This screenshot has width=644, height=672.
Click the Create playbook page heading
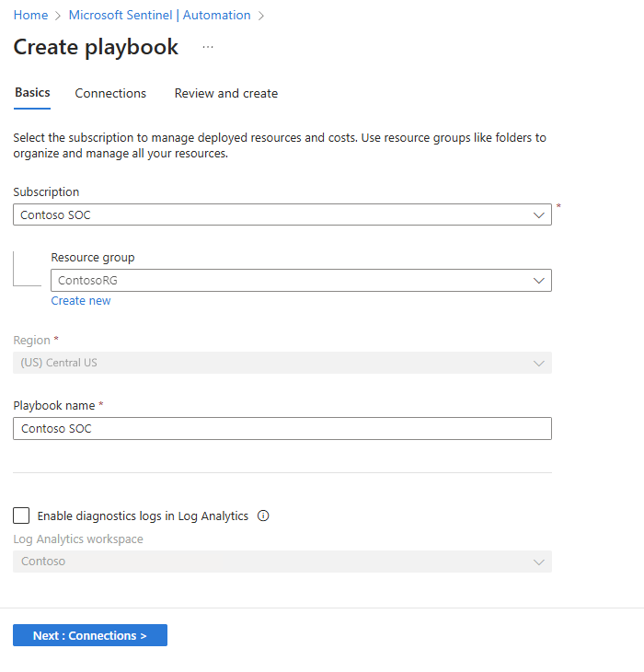tap(96, 48)
